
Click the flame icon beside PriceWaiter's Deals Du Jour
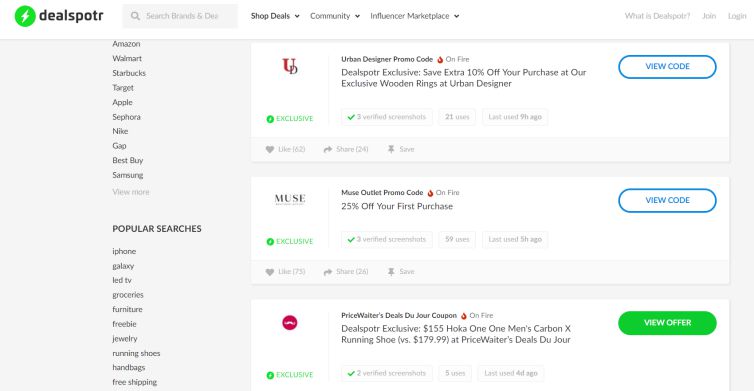click(464, 316)
